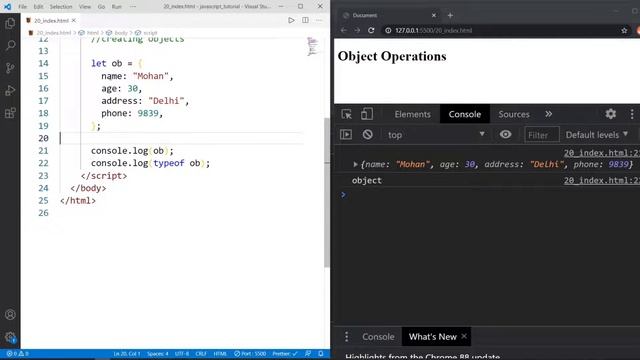Select the What's New drawer tab

(x=433, y=337)
